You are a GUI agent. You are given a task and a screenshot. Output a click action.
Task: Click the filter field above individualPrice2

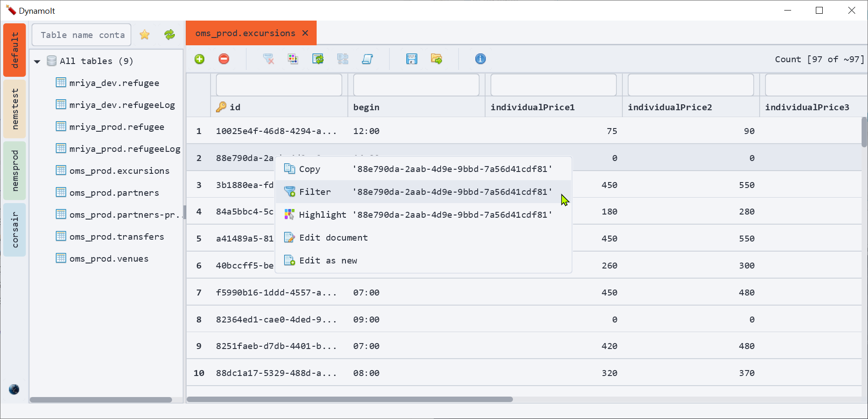[x=691, y=85]
